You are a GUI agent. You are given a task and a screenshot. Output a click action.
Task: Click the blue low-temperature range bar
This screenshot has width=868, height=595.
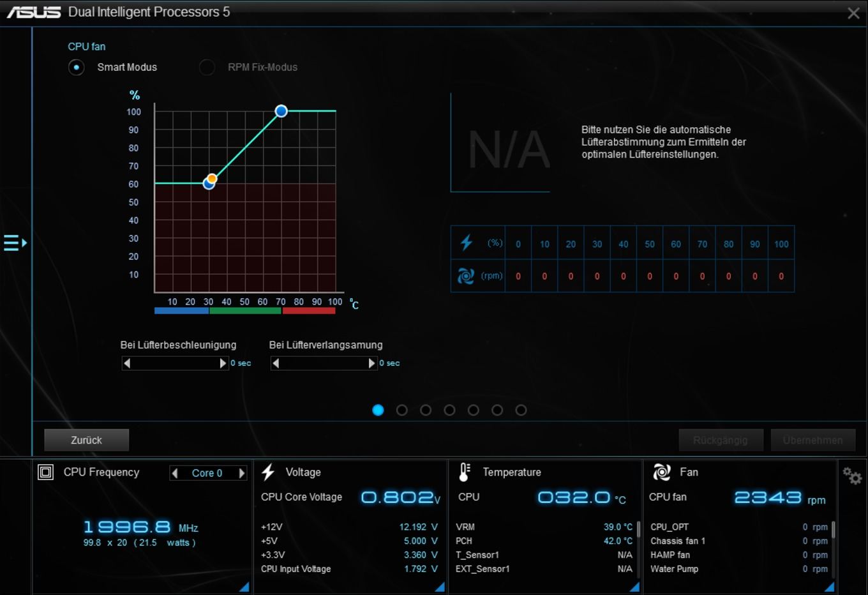tap(181, 311)
